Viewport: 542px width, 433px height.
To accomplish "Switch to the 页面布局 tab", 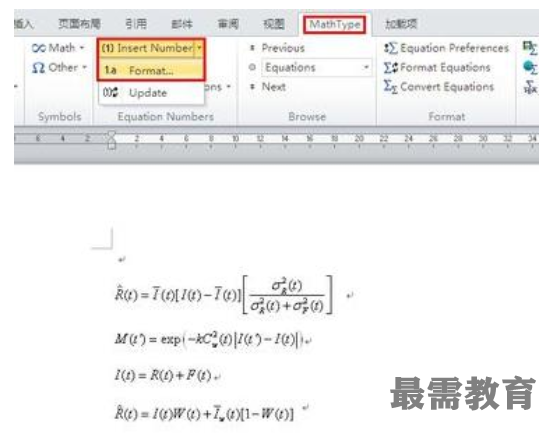I will pos(79,24).
